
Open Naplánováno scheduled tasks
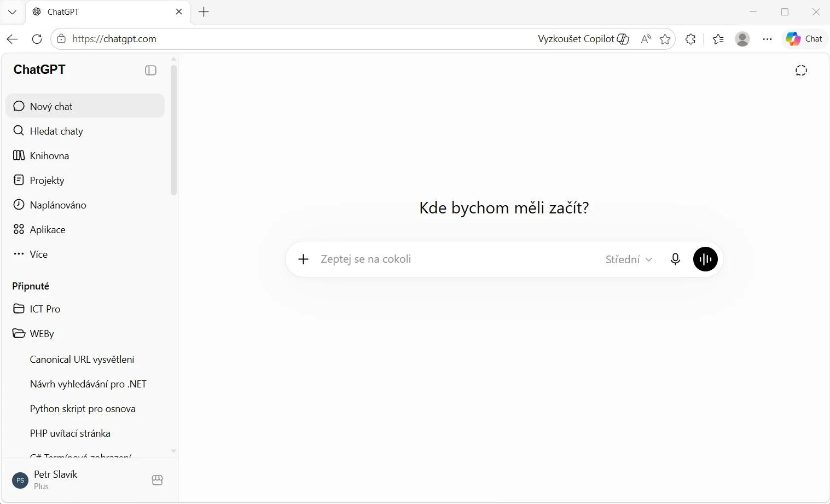[x=85, y=205]
